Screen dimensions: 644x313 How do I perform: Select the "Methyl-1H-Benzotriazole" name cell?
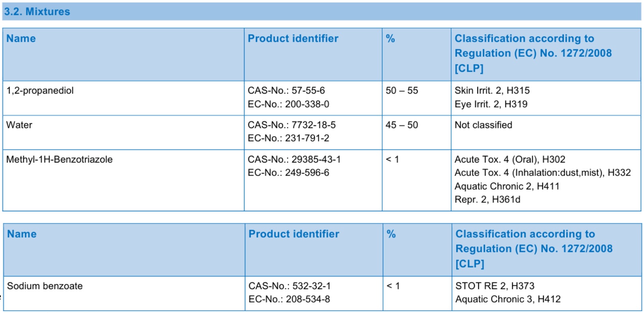coord(59,159)
